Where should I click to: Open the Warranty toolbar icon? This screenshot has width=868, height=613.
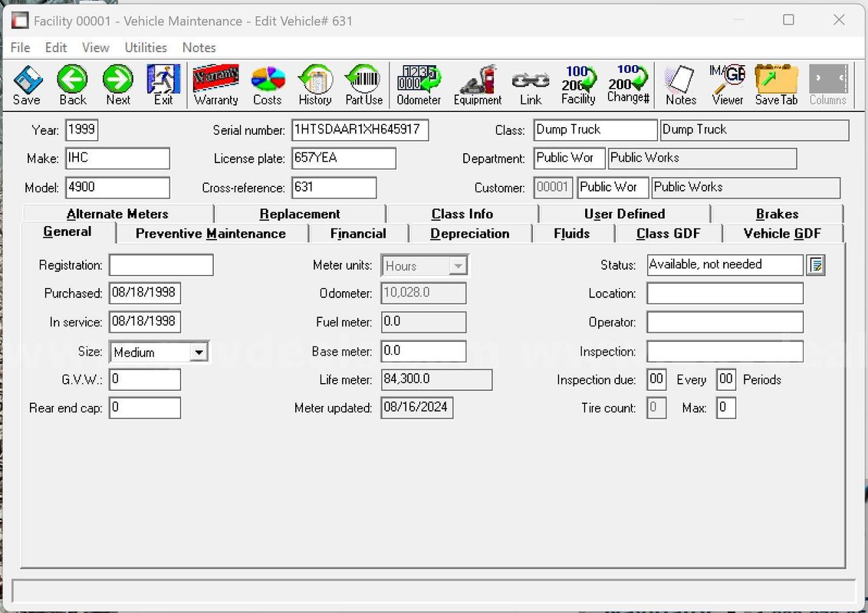coord(216,84)
